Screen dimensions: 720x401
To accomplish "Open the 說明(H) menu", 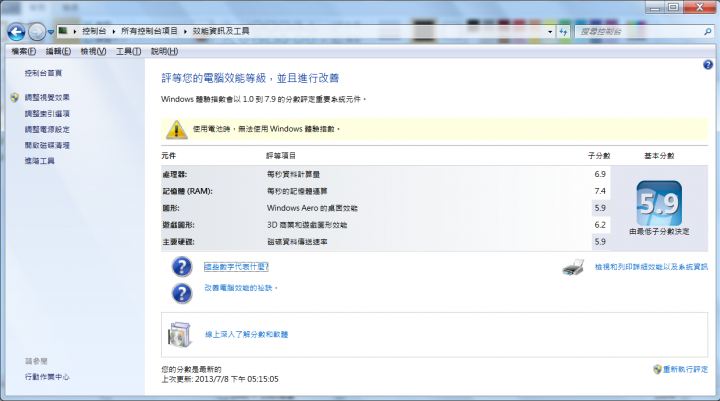I will 164,51.
